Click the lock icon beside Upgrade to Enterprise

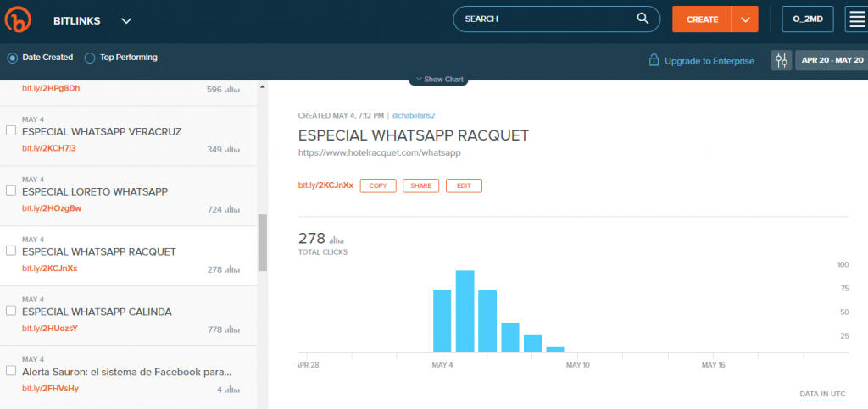click(x=654, y=60)
